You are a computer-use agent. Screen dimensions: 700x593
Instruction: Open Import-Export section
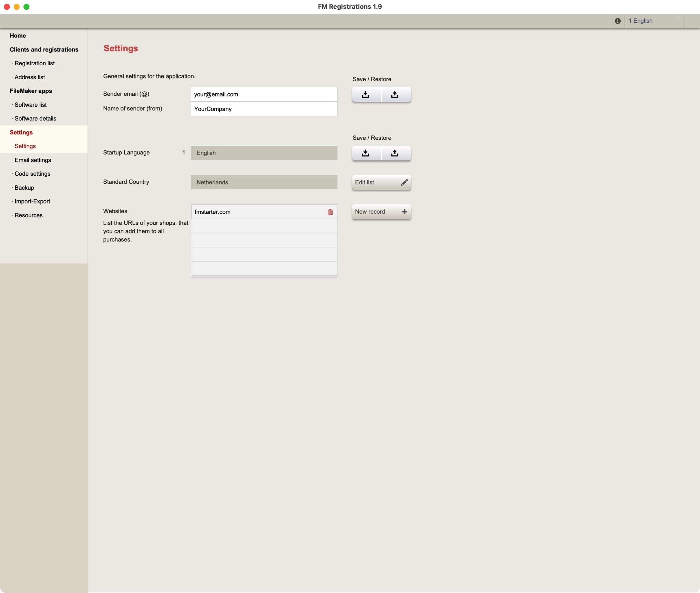[32, 201]
